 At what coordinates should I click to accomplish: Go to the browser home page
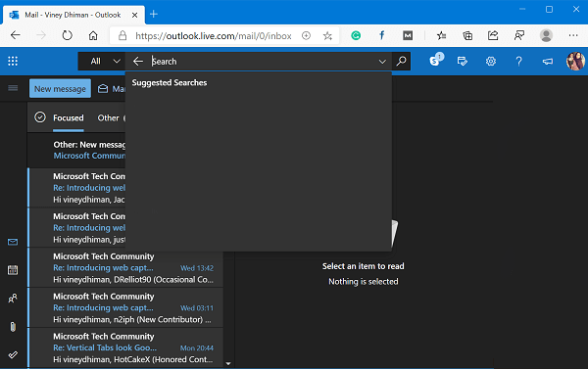tap(93, 35)
